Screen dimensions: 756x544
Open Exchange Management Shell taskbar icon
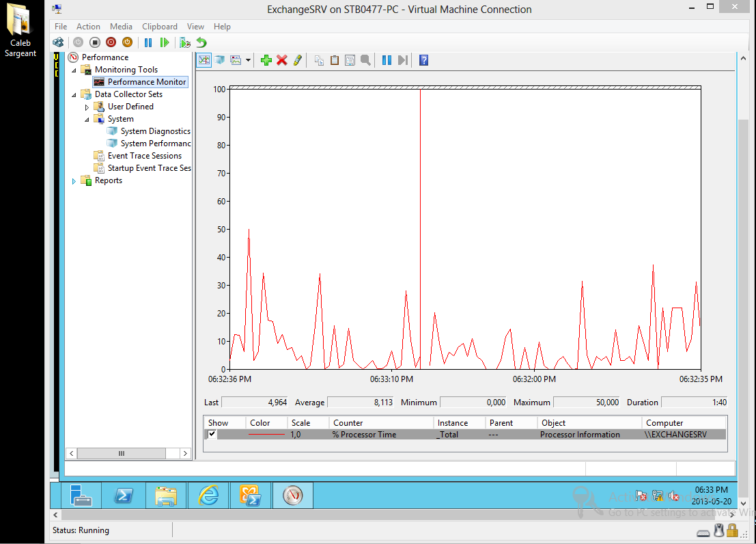(251, 495)
